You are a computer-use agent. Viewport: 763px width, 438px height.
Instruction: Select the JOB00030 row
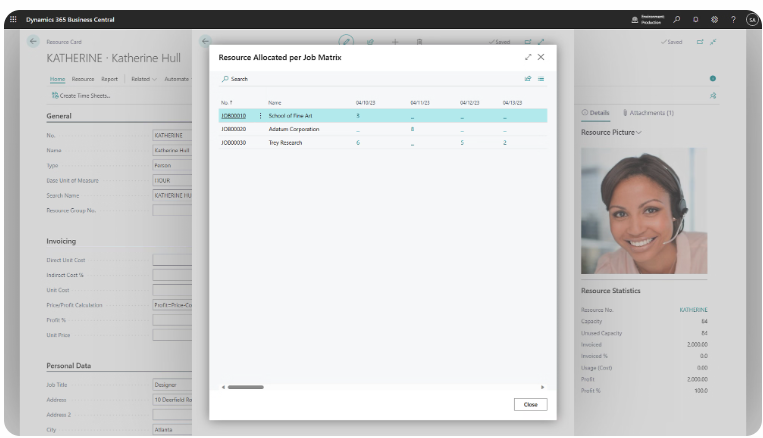pyautogui.click(x=383, y=143)
